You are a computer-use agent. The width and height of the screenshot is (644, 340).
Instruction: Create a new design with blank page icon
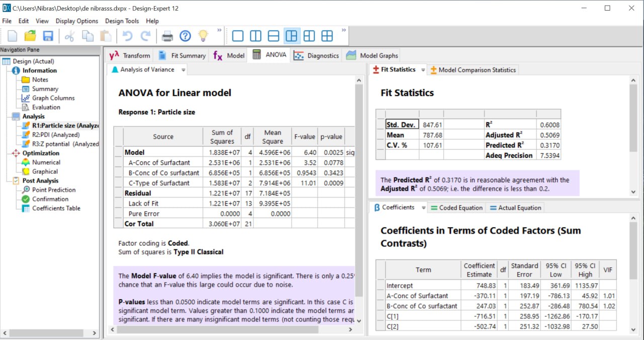13,36
